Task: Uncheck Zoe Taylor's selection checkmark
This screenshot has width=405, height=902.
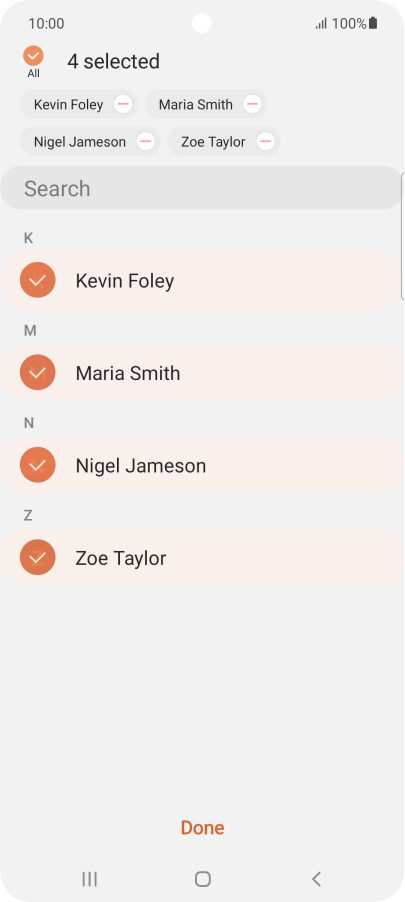Action: (x=37, y=557)
